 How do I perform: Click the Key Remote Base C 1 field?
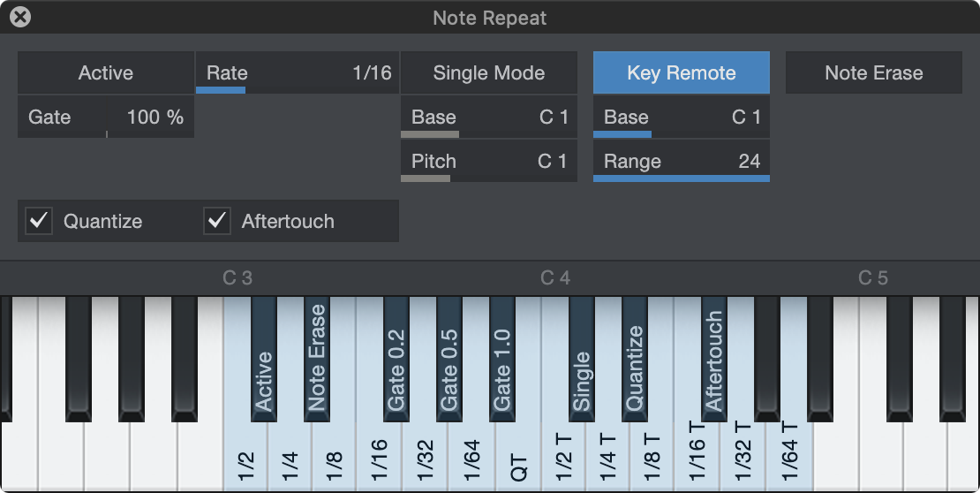(682, 117)
